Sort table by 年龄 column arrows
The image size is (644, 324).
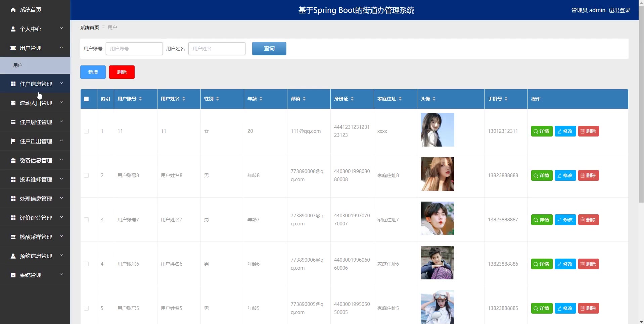(261, 99)
